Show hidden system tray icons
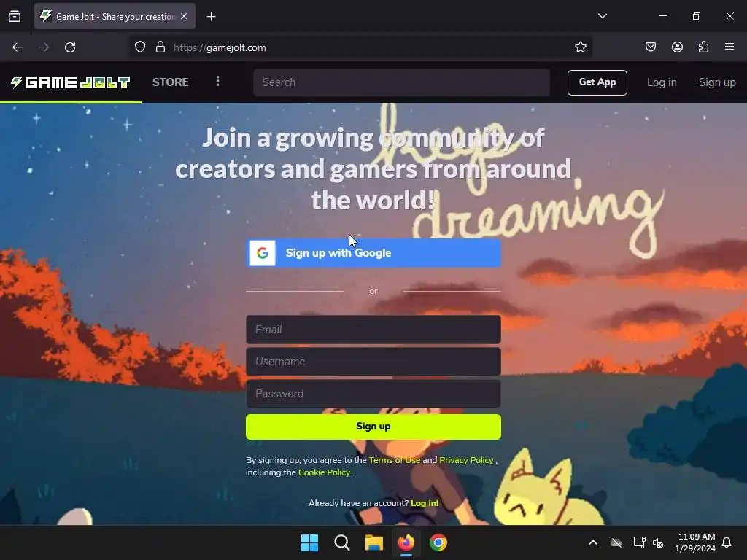This screenshot has height=560, width=747. pos(593,542)
